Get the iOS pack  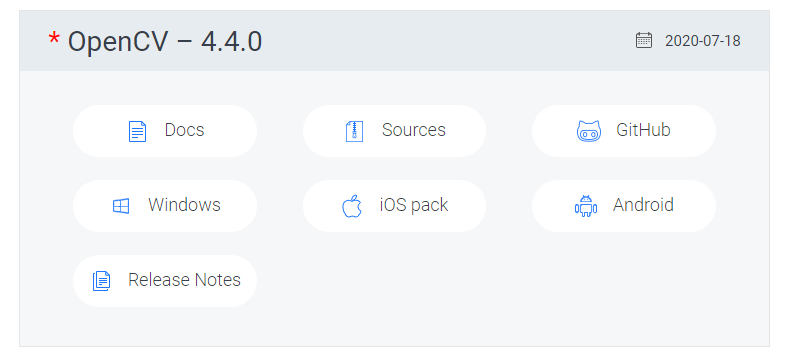click(395, 206)
